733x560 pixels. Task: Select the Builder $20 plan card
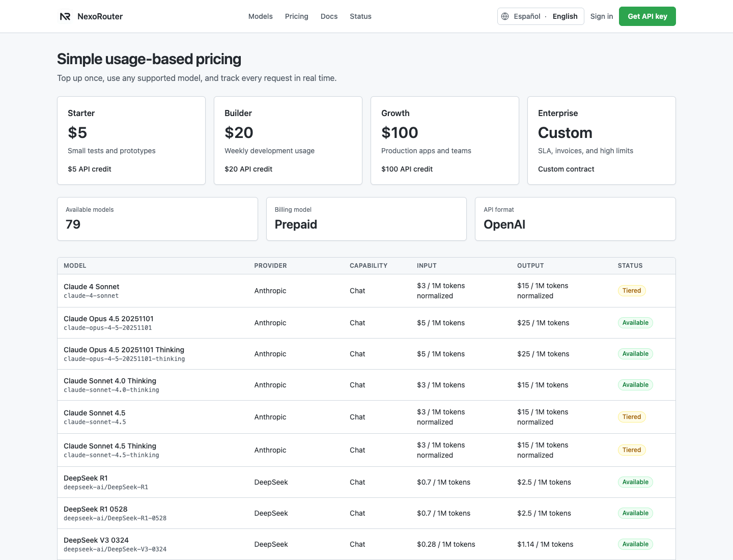pyautogui.click(x=288, y=141)
